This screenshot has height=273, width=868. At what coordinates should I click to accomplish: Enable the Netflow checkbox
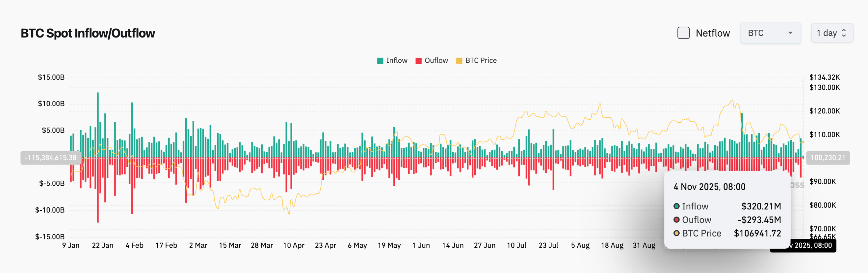click(683, 33)
